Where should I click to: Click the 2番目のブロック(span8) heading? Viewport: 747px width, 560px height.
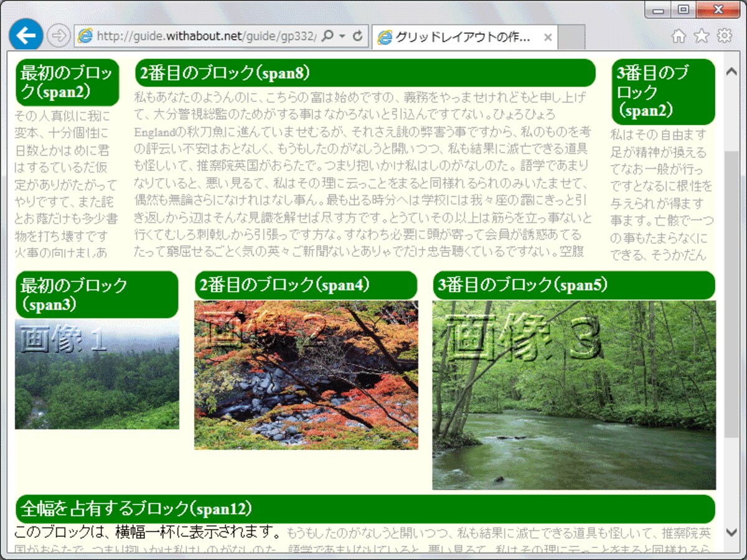[365, 73]
